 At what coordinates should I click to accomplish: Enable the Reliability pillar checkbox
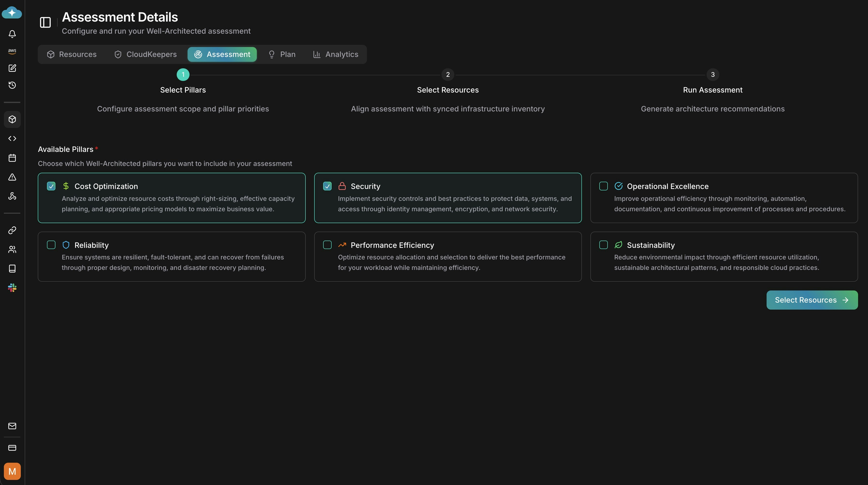point(51,245)
